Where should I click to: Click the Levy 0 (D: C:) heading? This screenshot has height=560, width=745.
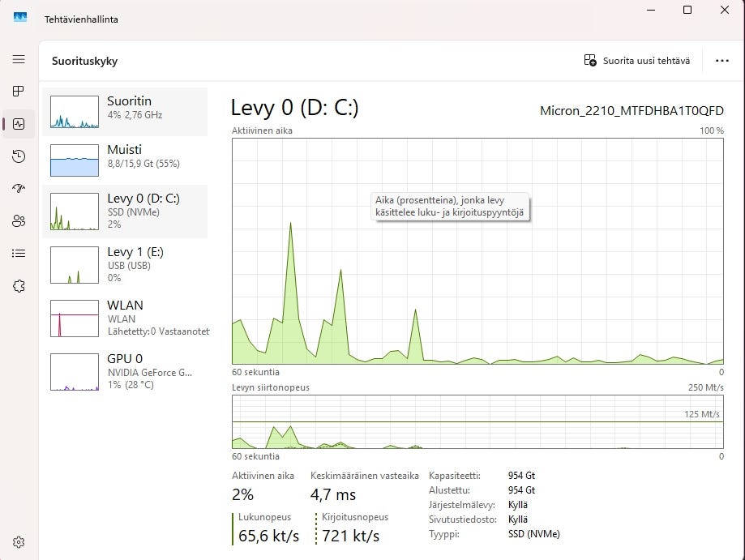point(294,108)
